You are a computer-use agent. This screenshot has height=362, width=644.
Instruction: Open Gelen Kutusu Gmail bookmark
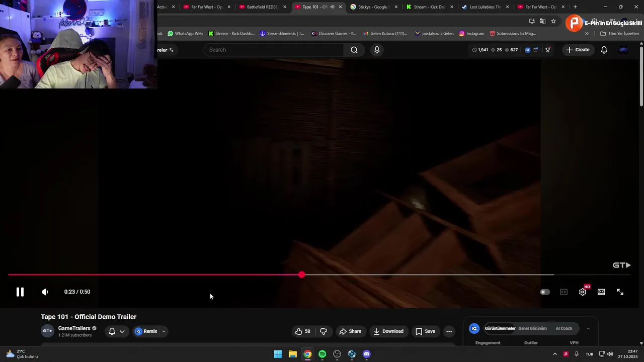click(x=384, y=34)
